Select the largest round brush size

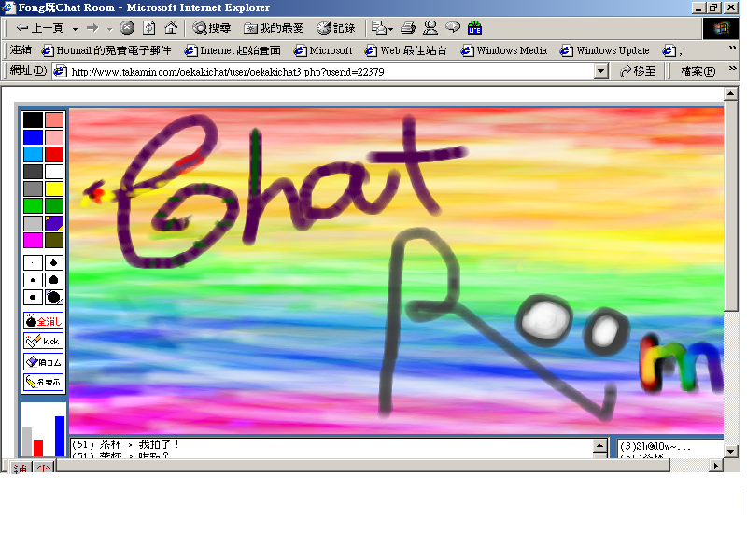click(x=54, y=298)
